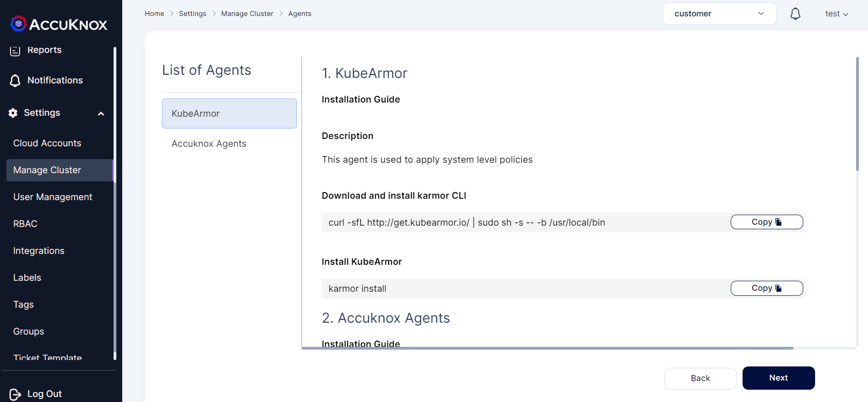Click Settings breadcrumb
868x402 pixels.
pos(192,14)
